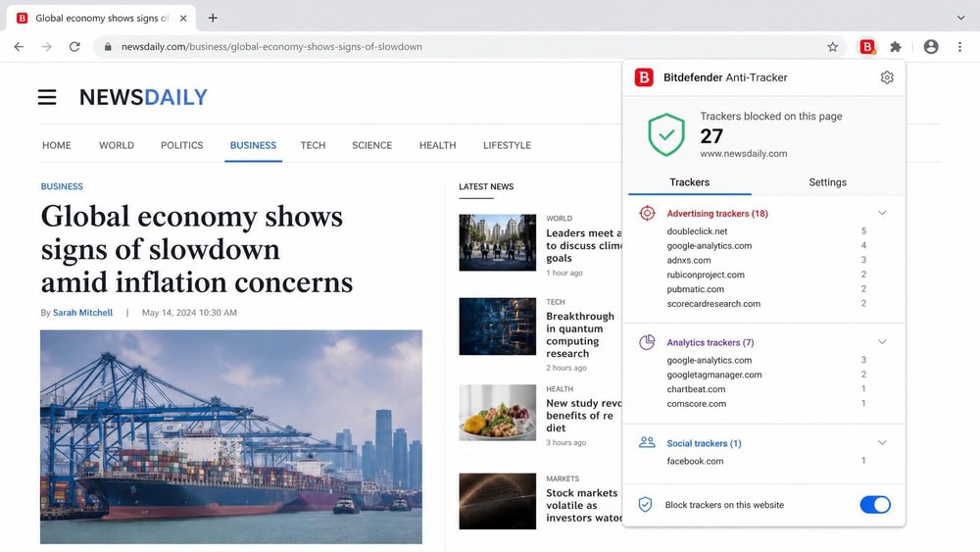980x552 pixels.
Task: Open the Stock markets volatile story
Action: click(x=584, y=505)
